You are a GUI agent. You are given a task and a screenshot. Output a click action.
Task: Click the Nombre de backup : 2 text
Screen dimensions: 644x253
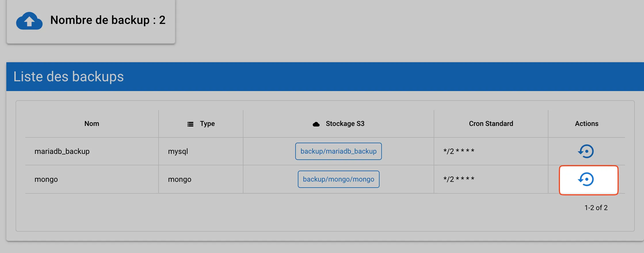pyautogui.click(x=108, y=20)
